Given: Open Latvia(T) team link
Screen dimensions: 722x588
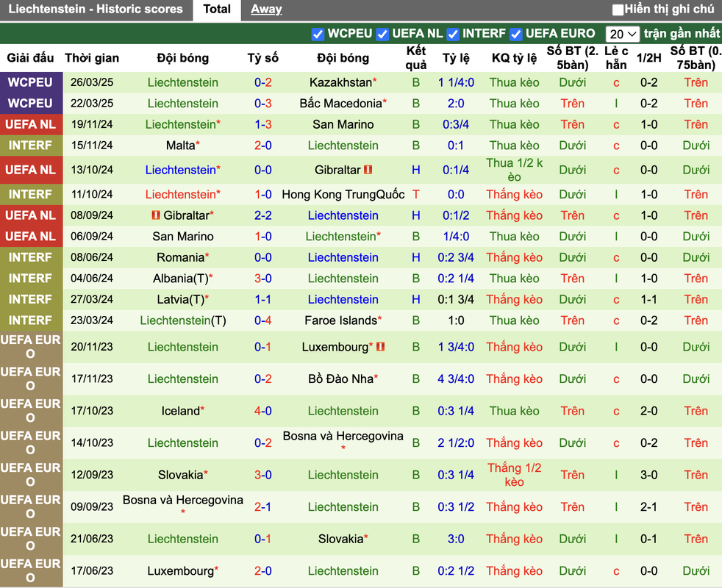Looking at the screenshot, I should pyautogui.click(x=181, y=299).
